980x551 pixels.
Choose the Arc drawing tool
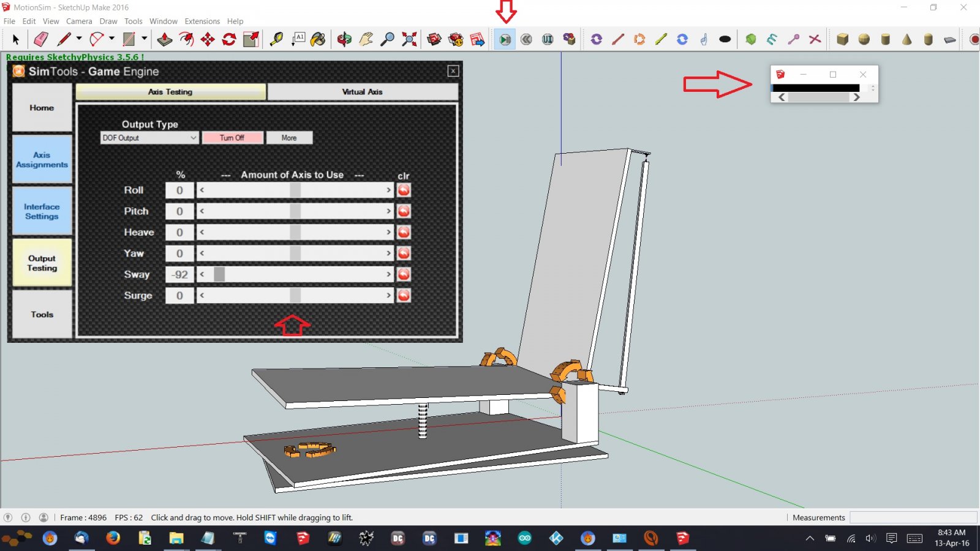96,40
